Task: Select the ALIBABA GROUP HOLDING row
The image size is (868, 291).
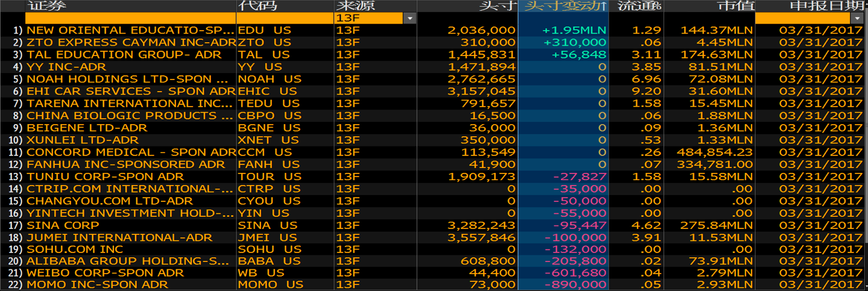Action: coord(434,261)
